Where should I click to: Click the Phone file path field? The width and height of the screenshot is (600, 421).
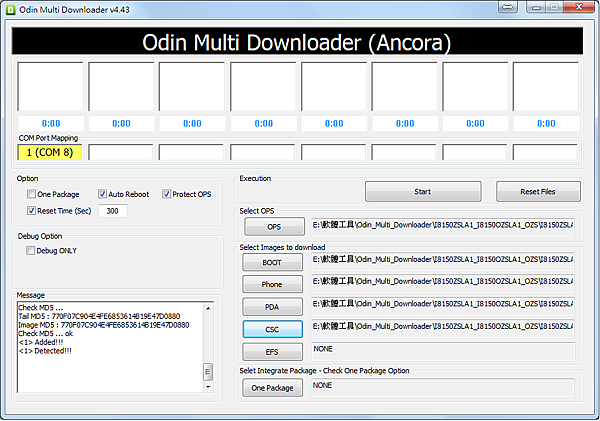pos(443,284)
